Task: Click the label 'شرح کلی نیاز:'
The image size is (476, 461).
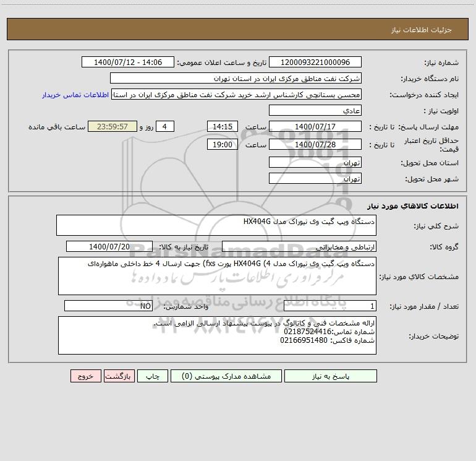Action: tap(436, 226)
